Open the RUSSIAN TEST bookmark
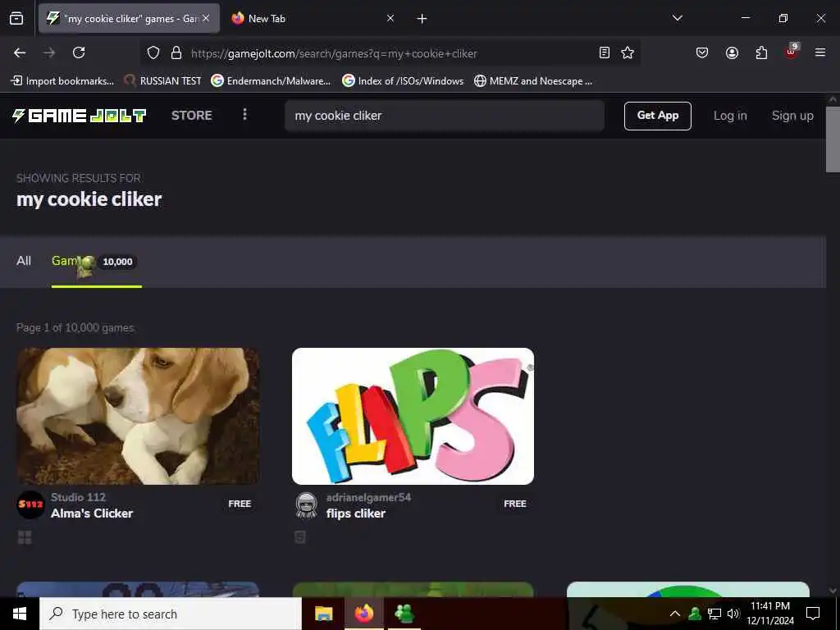The width and height of the screenshot is (840, 630). (163, 81)
